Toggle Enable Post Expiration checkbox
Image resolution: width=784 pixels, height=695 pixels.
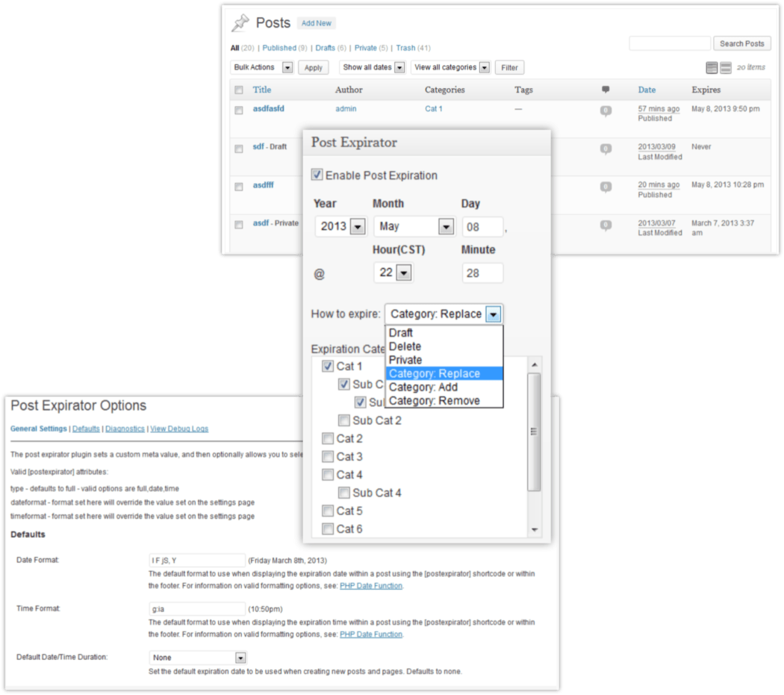tap(317, 175)
